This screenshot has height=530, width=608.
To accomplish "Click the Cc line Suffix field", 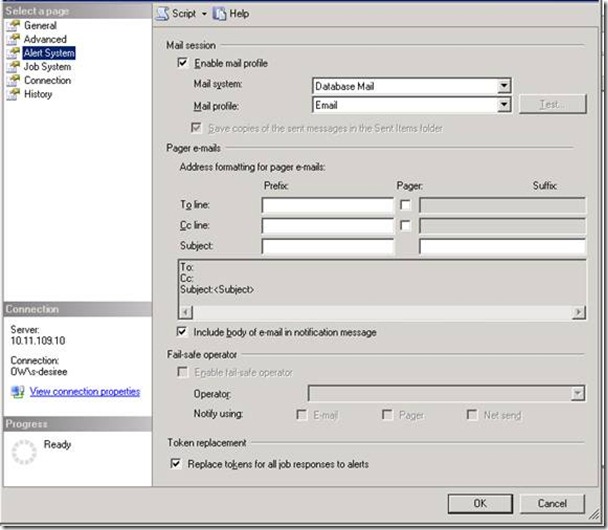I will coord(502,226).
